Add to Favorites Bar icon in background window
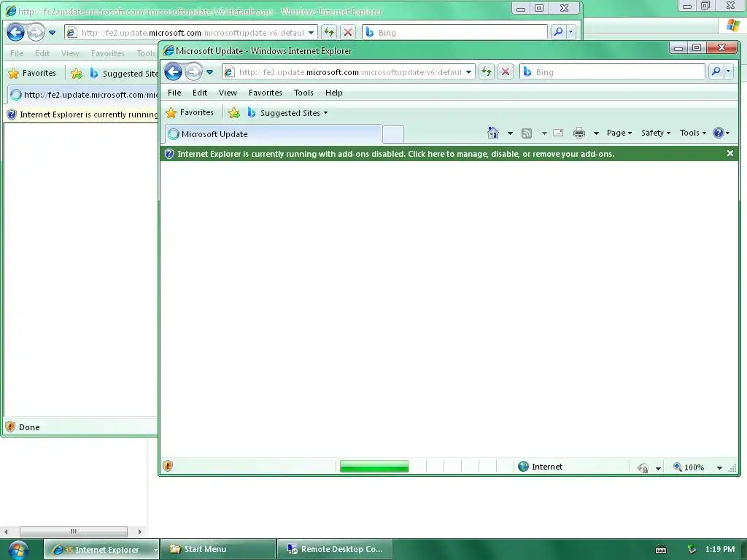747x560 pixels. coord(76,74)
